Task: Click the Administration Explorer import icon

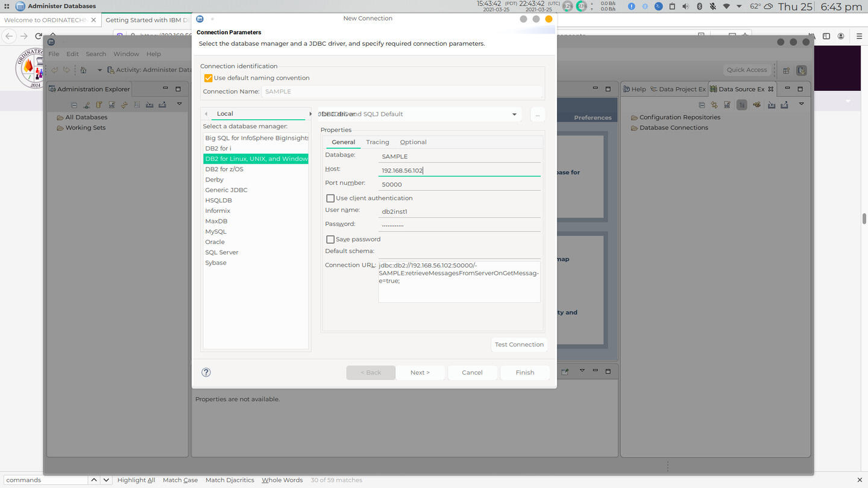Action: pos(149,105)
